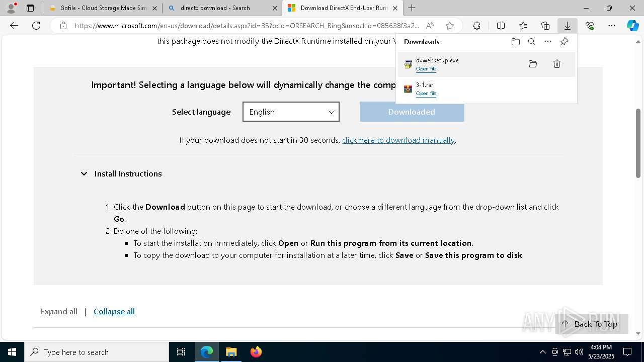Open the clock and date flyout

click(x=601, y=352)
